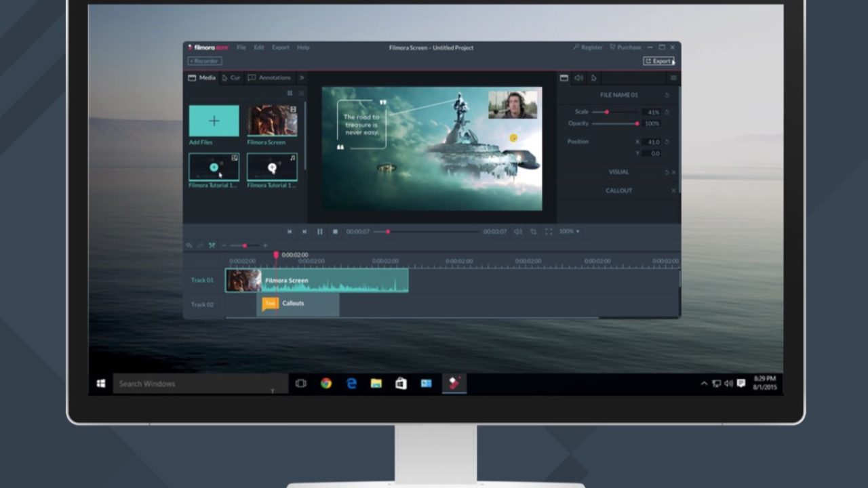Switch to the Annotations tab
Viewport: 868px width, 488px height.
tap(269, 78)
